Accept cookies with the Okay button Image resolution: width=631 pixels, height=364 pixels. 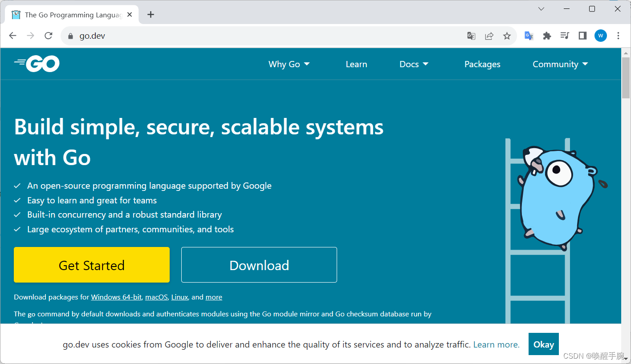click(544, 344)
